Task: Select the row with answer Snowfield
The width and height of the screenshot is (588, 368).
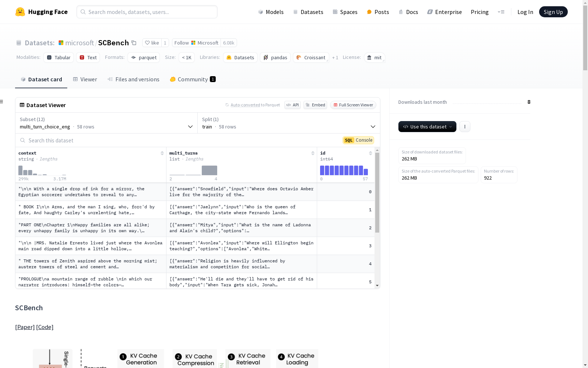Action: (x=195, y=192)
